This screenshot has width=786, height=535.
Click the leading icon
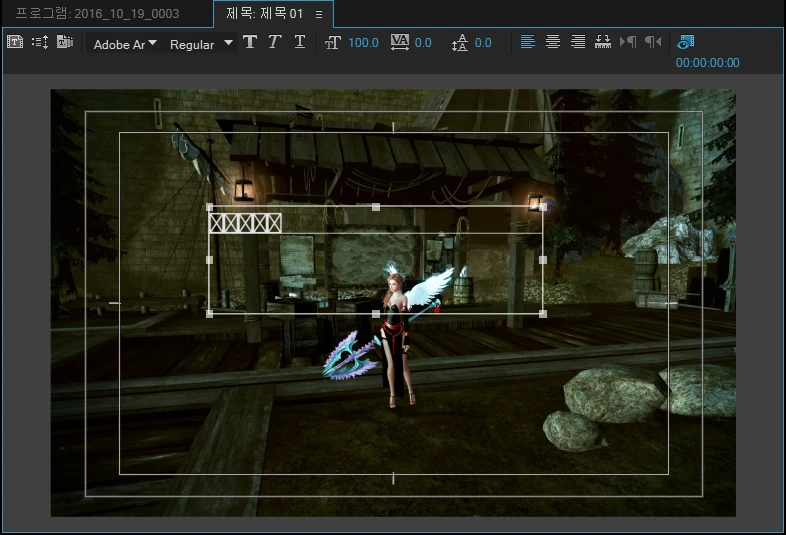[x=460, y=43]
